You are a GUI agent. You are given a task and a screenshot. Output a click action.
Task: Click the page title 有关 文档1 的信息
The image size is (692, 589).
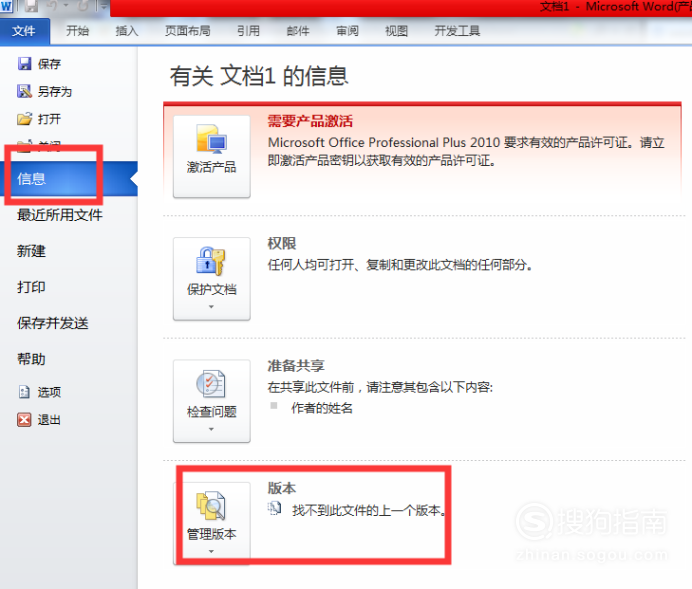[x=259, y=76]
